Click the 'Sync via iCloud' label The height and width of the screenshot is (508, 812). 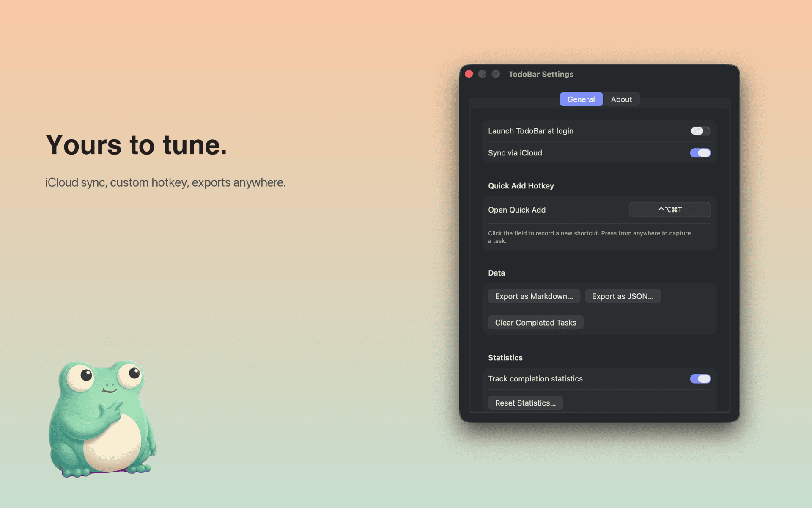tap(515, 153)
